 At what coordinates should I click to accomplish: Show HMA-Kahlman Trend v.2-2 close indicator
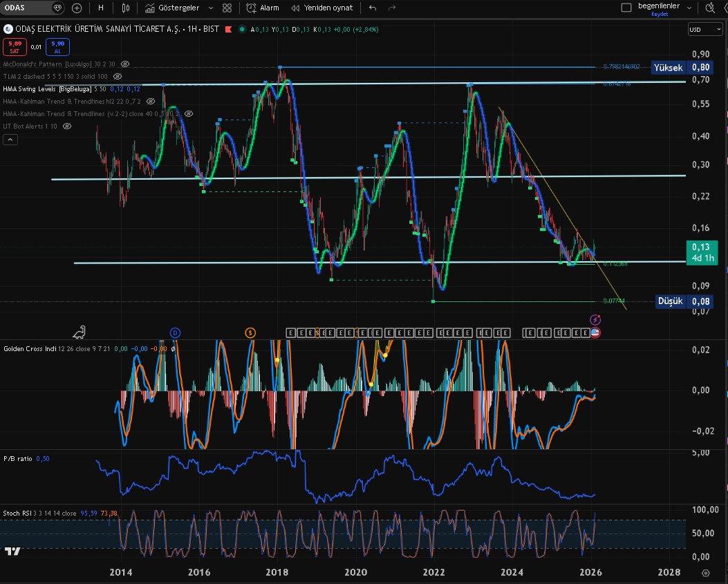pyautogui.click(x=189, y=114)
